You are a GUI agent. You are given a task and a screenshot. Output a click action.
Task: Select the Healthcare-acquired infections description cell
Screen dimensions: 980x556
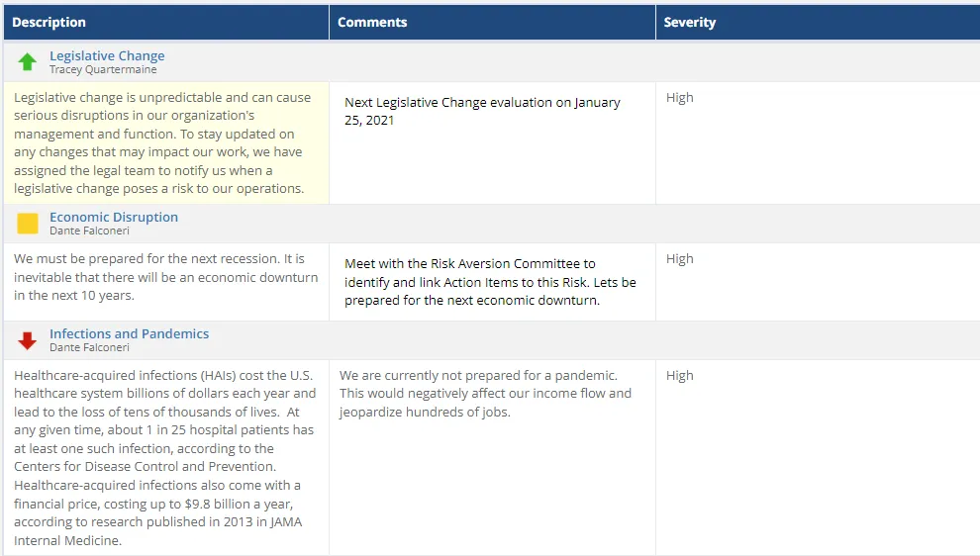pyautogui.click(x=166, y=457)
